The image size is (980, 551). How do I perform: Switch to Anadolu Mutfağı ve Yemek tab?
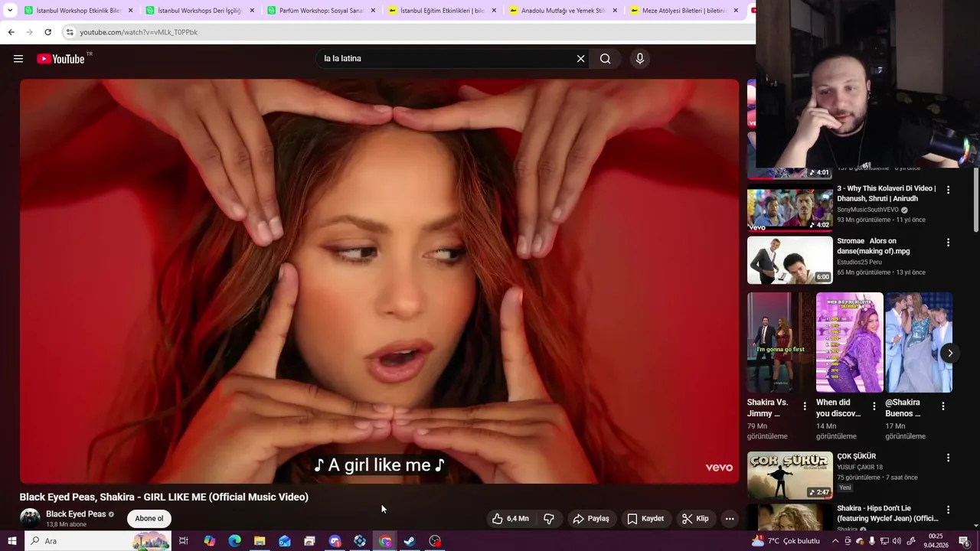point(561,11)
